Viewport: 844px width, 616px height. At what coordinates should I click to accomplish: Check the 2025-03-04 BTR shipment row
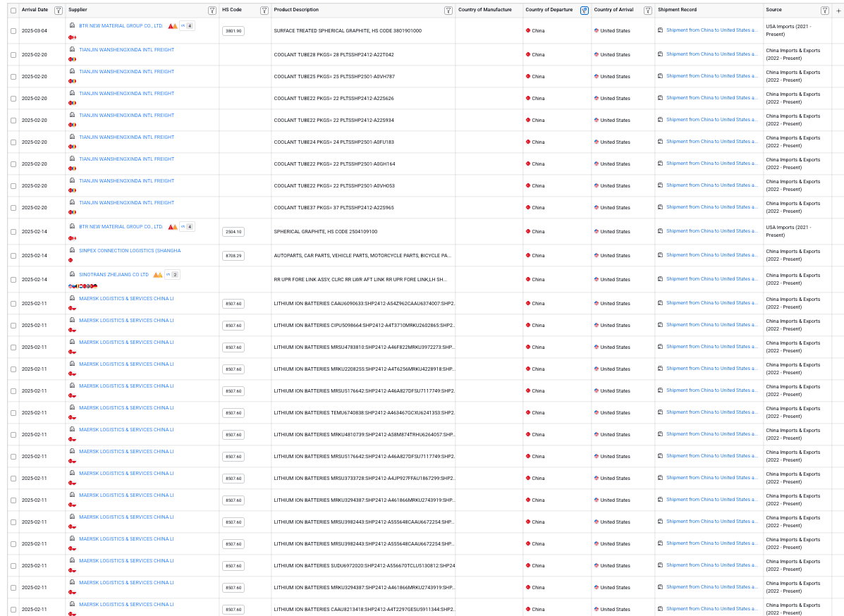13,31
